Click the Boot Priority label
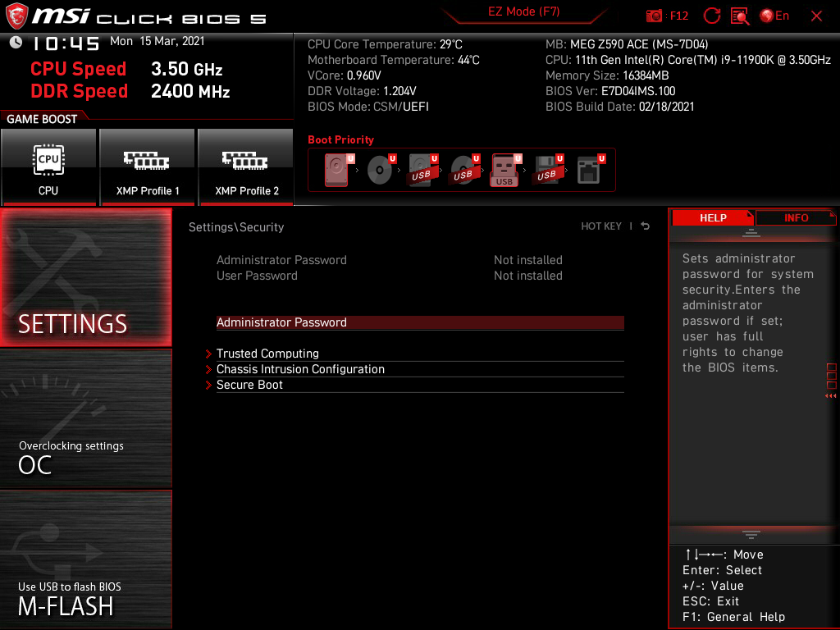 coord(340,139)
